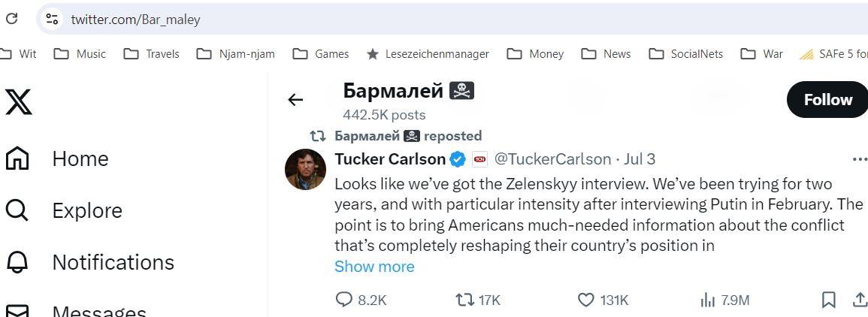Viewport: 868px width, 317px height.
Task: Share the tweet via upload icon
Action: (x=859, y=300)
